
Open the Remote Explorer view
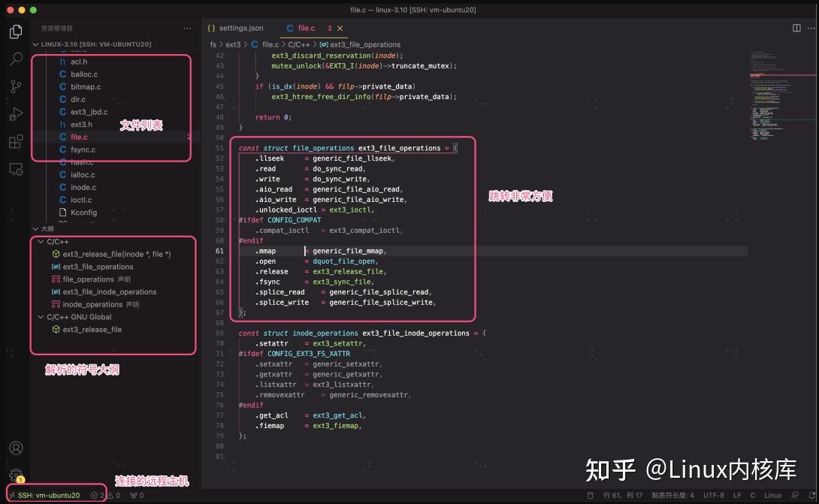click(16, 169)
